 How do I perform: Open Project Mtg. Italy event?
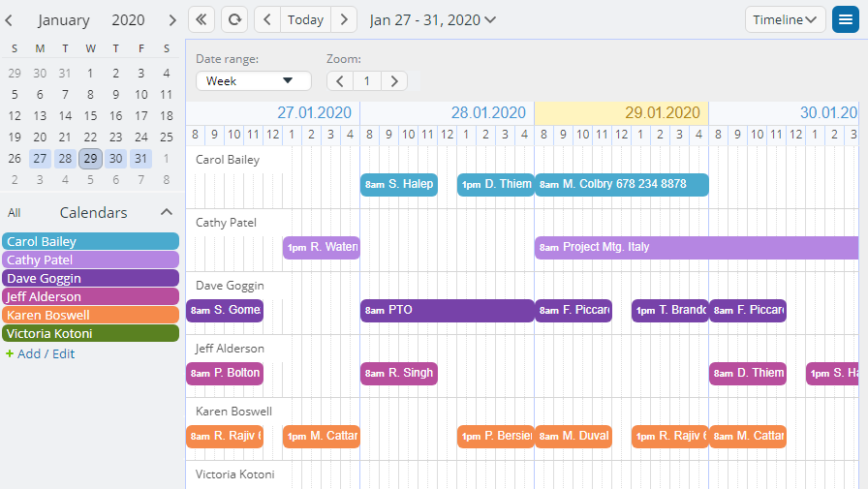pyautogui.click(x=697, y=248)
